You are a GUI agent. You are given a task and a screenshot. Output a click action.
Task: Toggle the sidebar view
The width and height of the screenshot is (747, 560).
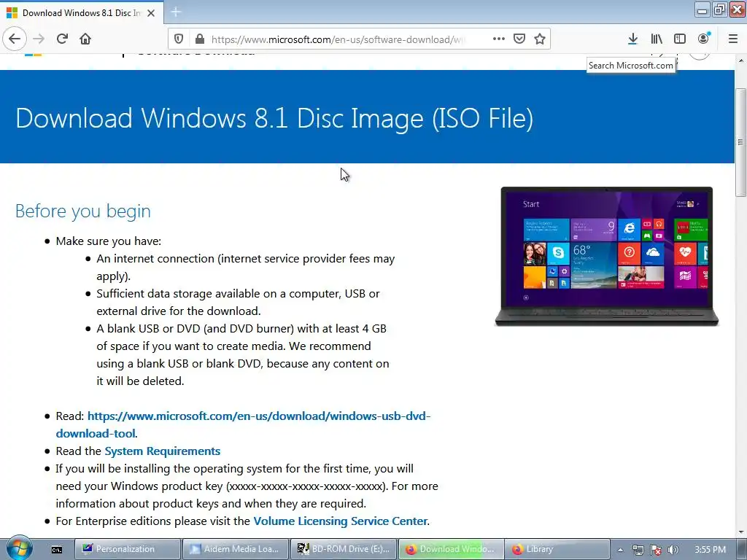[680, 39]
